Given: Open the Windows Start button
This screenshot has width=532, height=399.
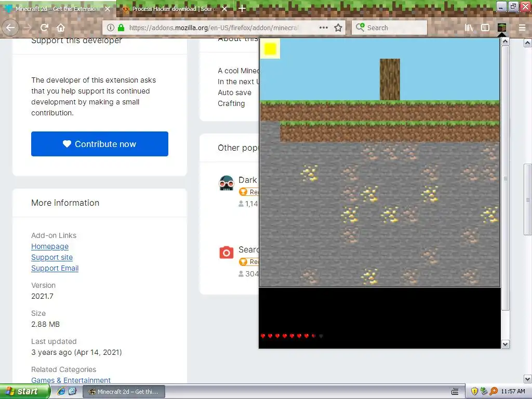Looking at the screenshot, I should coord(24,391).
